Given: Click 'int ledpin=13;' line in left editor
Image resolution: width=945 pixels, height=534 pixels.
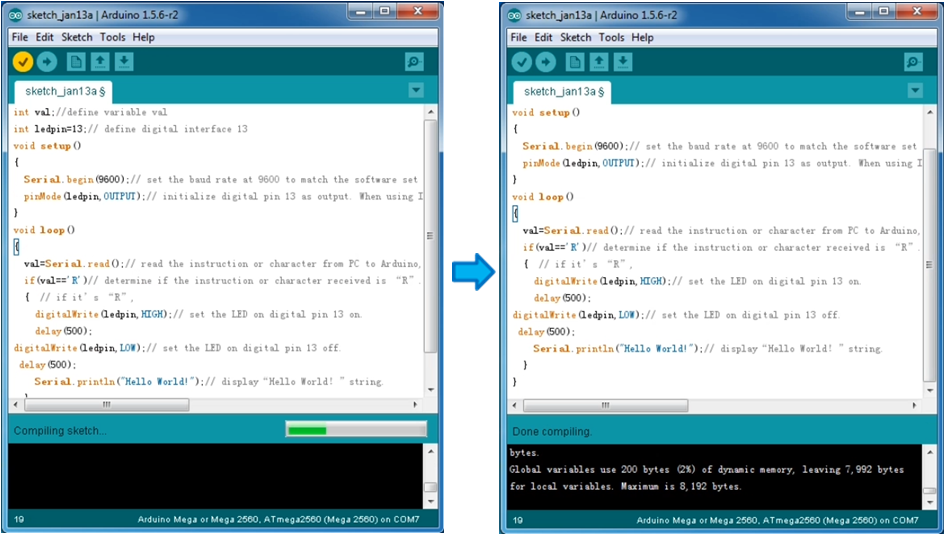Looking at the screenshot, I should (131, 129).
